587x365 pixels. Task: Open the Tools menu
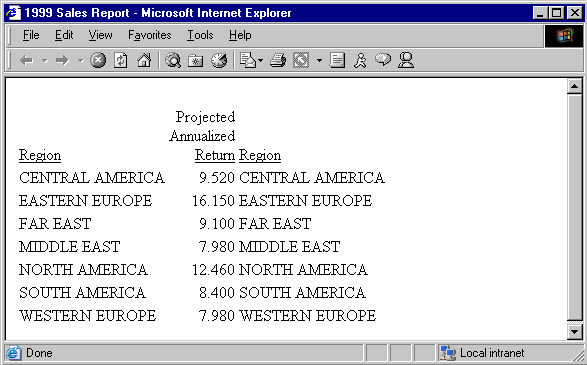click(x=200, y=35)
